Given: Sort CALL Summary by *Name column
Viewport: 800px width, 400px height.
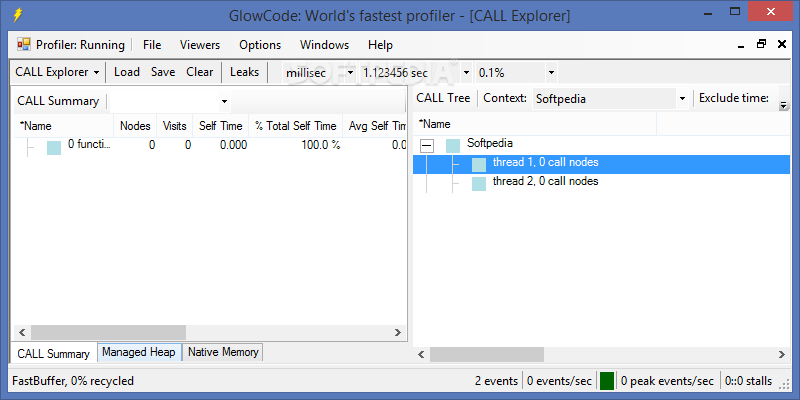Looking at the screenshot, I should click(62, 126).
